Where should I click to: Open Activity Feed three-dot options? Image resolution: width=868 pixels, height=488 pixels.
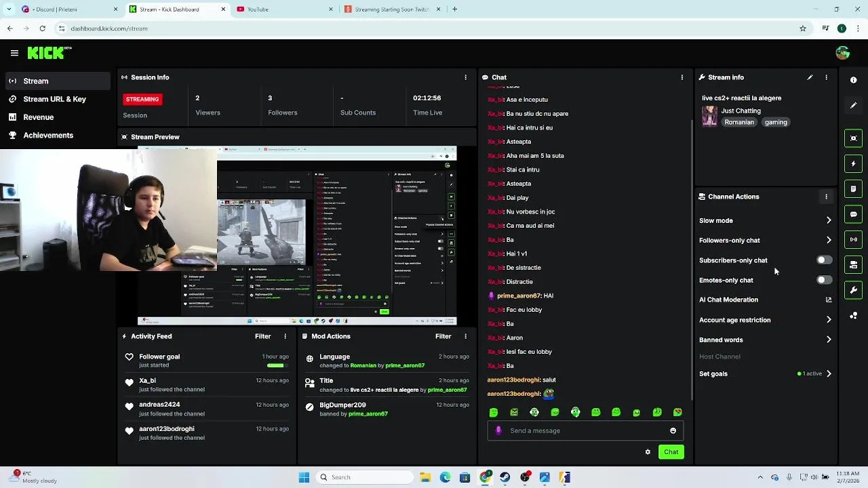click(285, 336)
